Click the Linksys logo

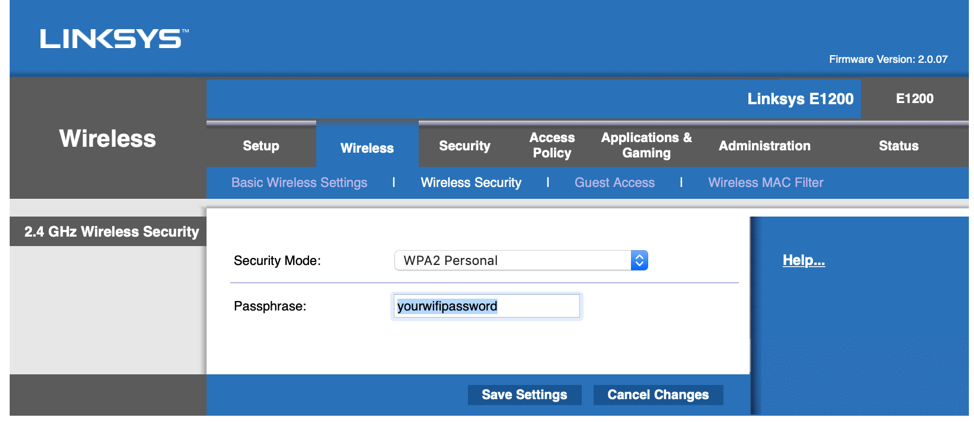[115, 39]
